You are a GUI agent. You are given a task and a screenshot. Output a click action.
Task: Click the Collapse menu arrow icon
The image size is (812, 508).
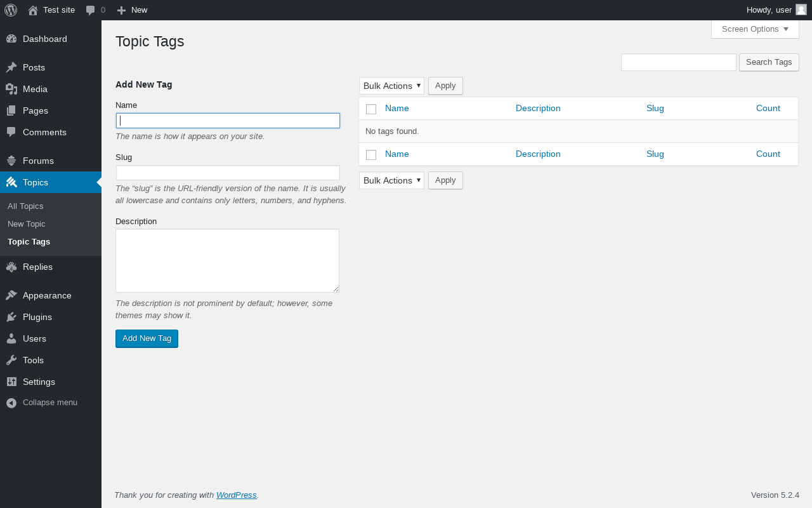[11, 403]
